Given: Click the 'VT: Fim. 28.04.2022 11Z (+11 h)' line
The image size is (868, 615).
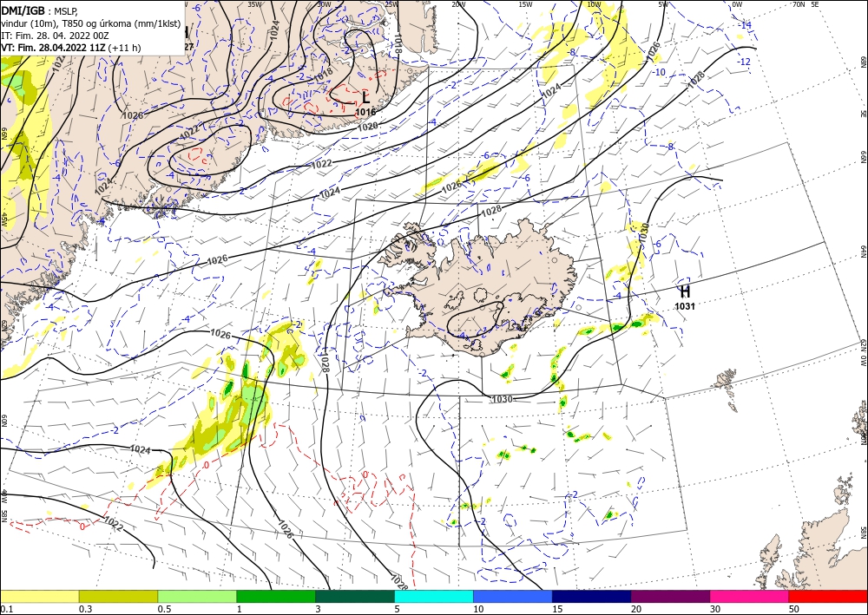Looking at the screenshot, I should click(71, 48).
